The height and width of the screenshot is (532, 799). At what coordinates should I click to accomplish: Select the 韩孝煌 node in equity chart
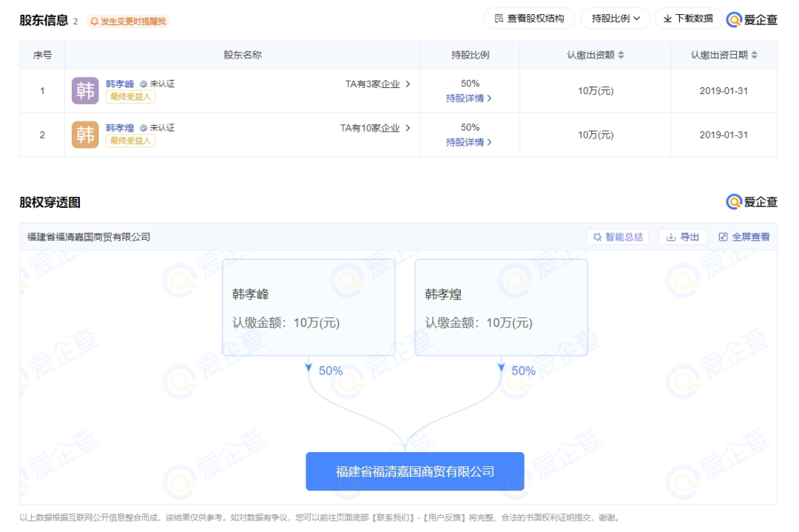coord(501,307)
